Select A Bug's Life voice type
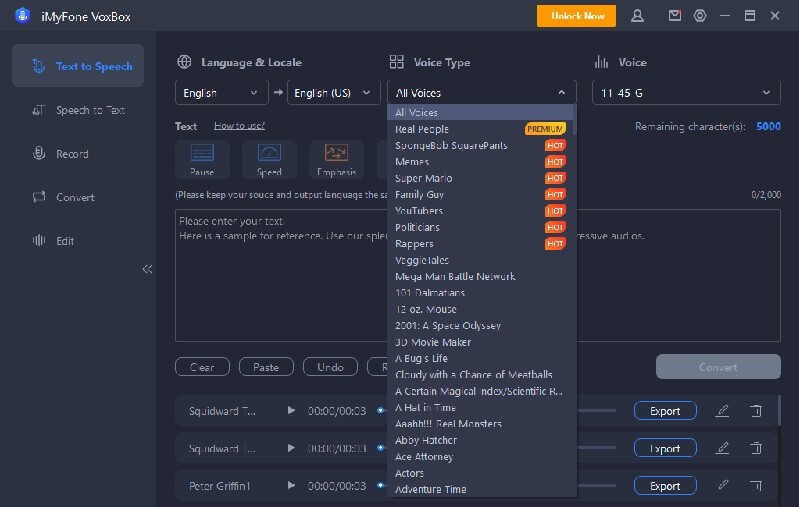 [480, 358]
